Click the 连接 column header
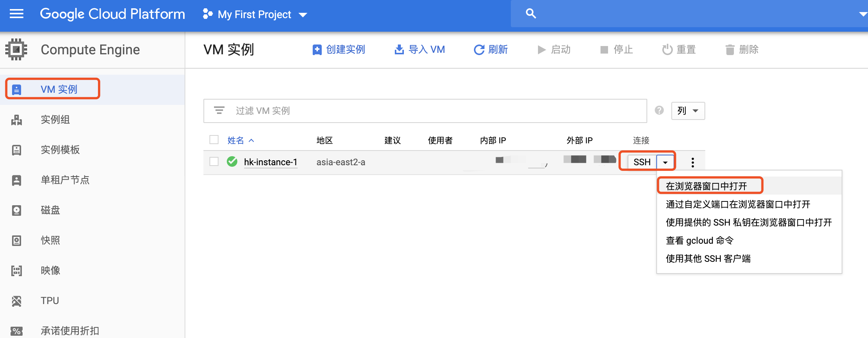The width and height of the screenshot is (868, 338). (x=641, y=140)
